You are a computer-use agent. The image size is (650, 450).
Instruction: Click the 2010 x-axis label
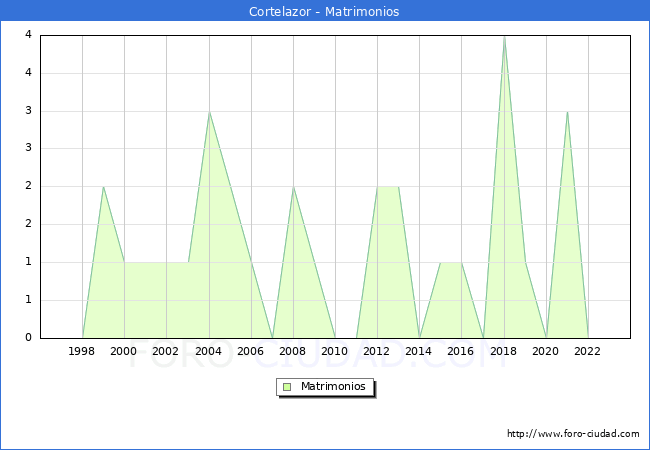(x=335, y=351)
